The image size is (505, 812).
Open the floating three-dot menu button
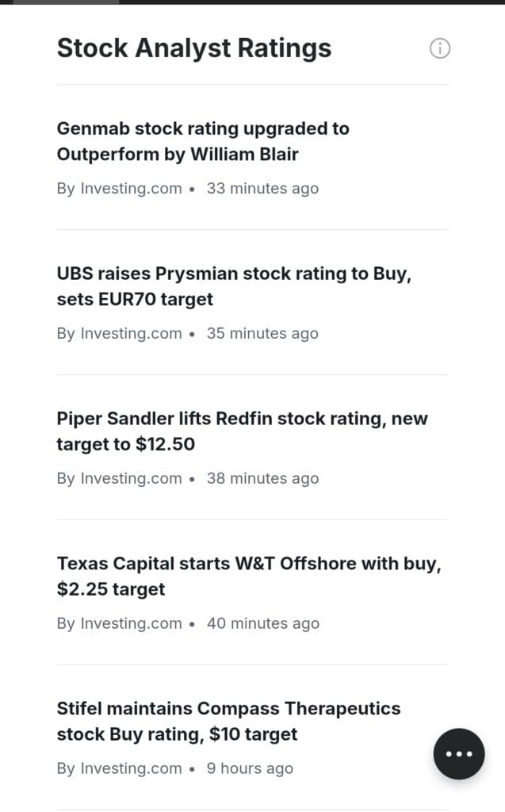(x=459, y=753)
